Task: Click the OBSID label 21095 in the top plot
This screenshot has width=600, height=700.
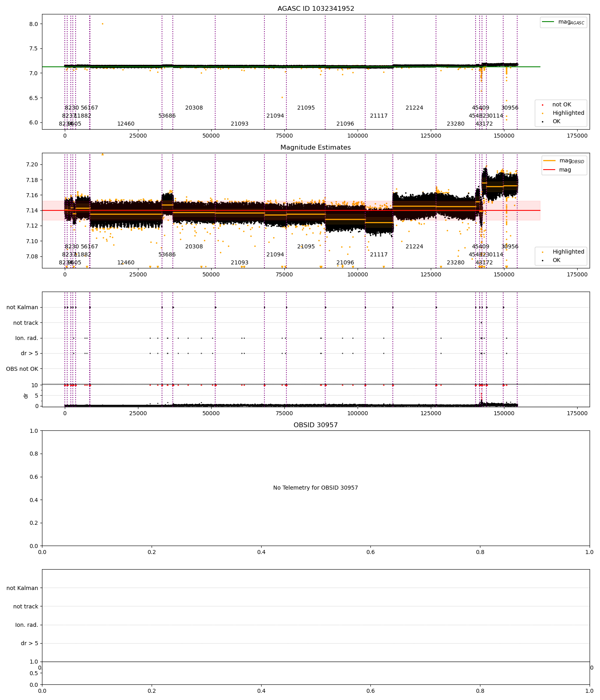Action: coord(306,108)
